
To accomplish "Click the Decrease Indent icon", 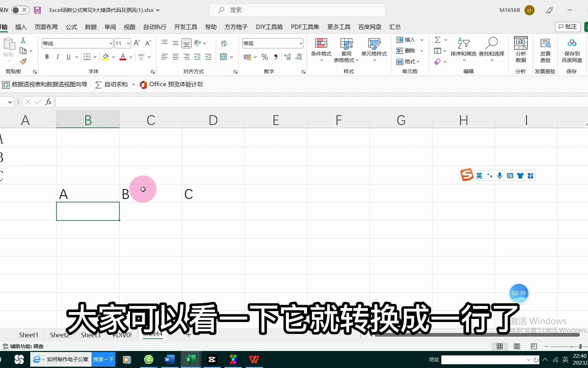I will 197,57.
